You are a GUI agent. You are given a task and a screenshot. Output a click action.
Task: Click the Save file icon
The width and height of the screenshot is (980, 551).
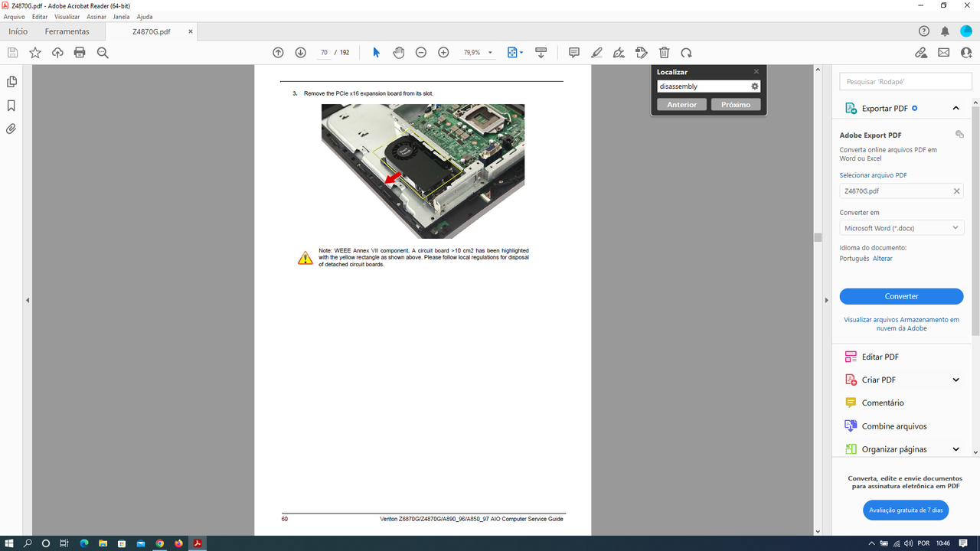coord(12,53)
